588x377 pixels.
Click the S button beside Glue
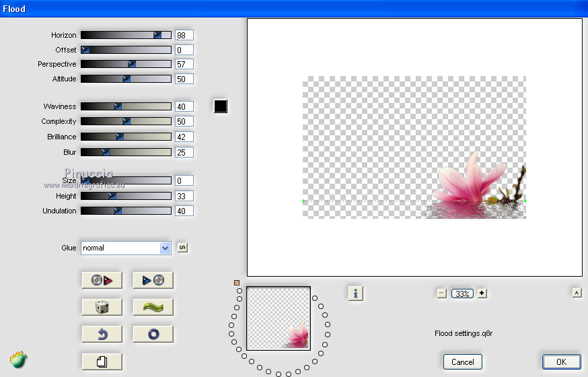click(182, 248)
